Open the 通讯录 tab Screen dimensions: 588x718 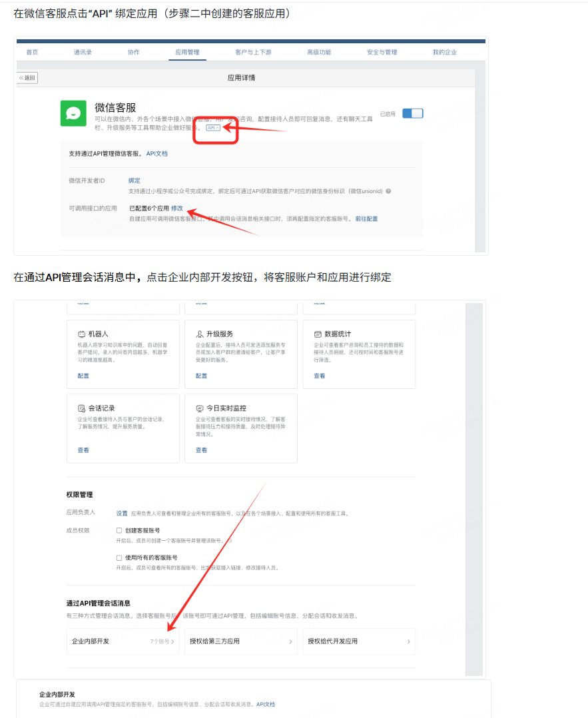click(83, 53)
